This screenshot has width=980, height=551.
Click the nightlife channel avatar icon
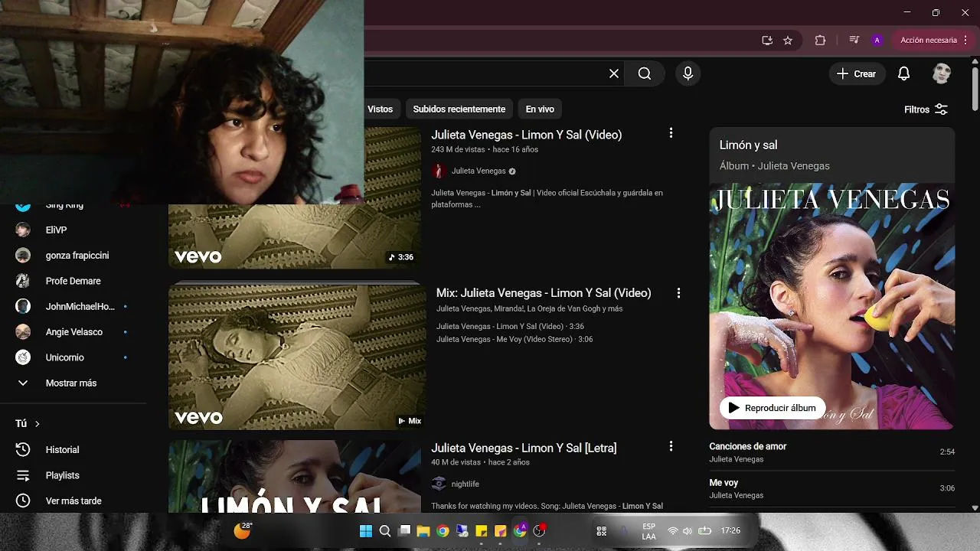pos(439,484)
